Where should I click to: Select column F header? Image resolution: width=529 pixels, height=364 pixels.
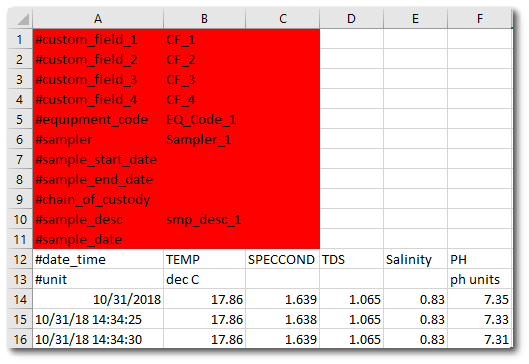480,19
